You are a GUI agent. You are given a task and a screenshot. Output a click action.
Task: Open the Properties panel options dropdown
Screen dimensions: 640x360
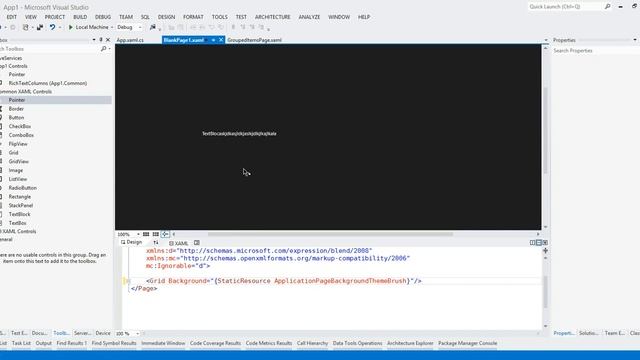click(x=635, y=40)
